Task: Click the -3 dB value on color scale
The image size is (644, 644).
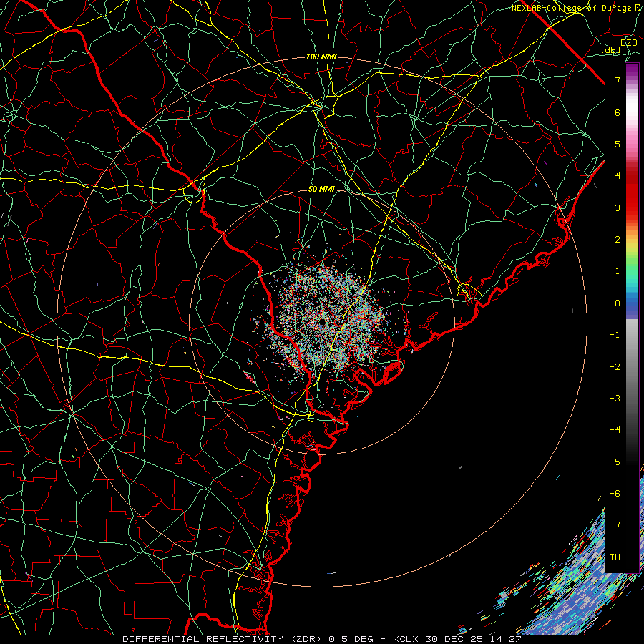Action: pyautogui.click(x=615, y=399)
